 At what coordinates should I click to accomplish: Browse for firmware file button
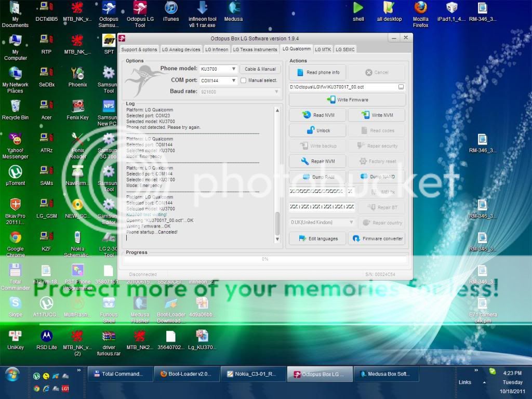401,87
